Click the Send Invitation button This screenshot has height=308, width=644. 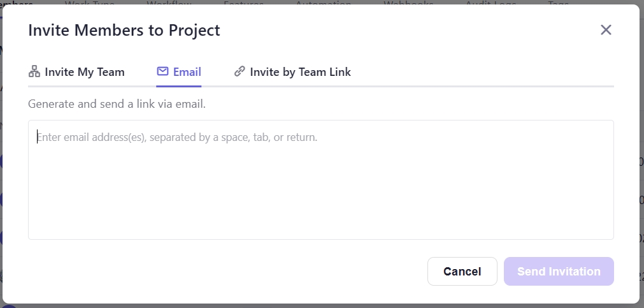click(559, 272)
